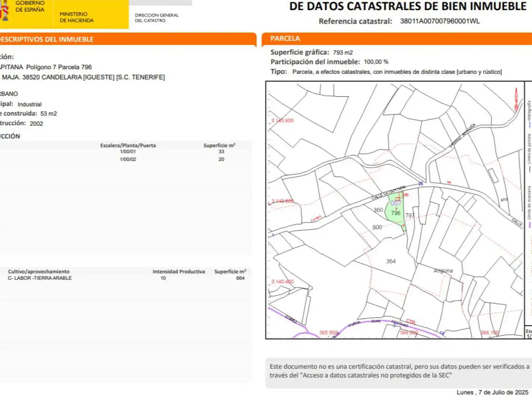
Task: Click 'Cultivo/aprovechamiento' column header
Action: coord(39,272)
